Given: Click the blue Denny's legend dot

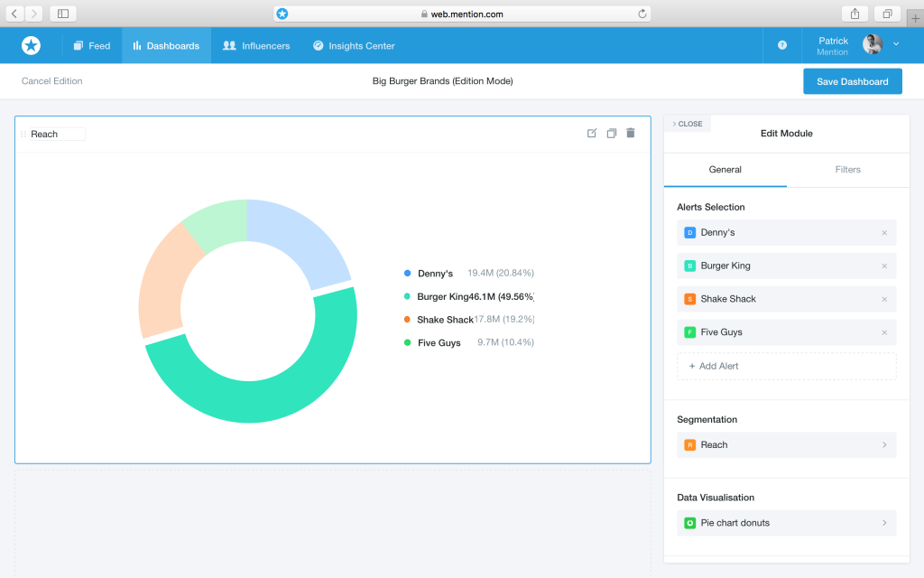Looking at the screenshot, I should (407, 273).
